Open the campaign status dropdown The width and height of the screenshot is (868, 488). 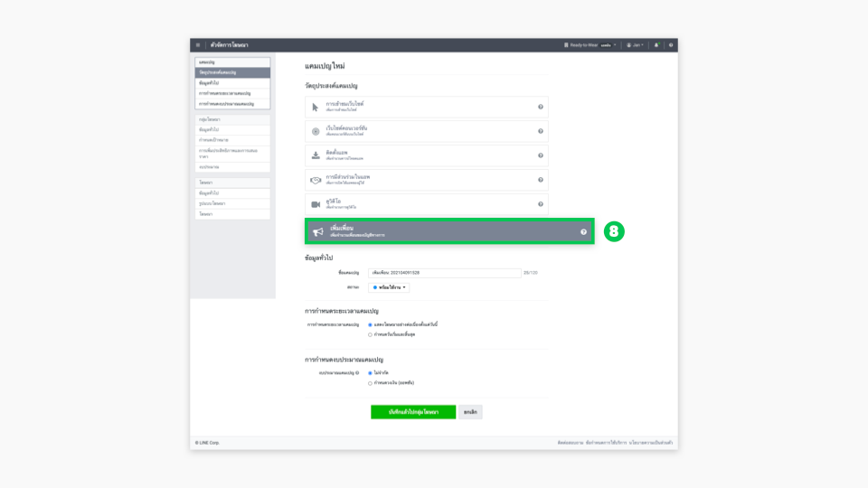click(390, 287)
